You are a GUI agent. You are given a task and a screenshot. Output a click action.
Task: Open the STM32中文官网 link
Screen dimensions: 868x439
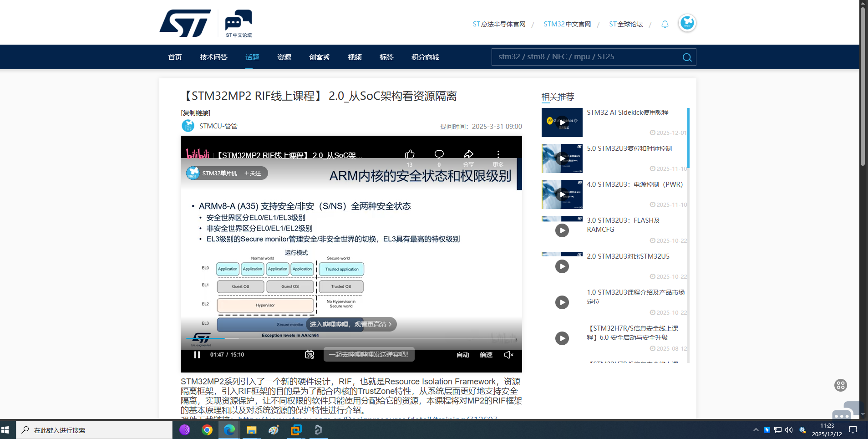(x=567, y=24)
